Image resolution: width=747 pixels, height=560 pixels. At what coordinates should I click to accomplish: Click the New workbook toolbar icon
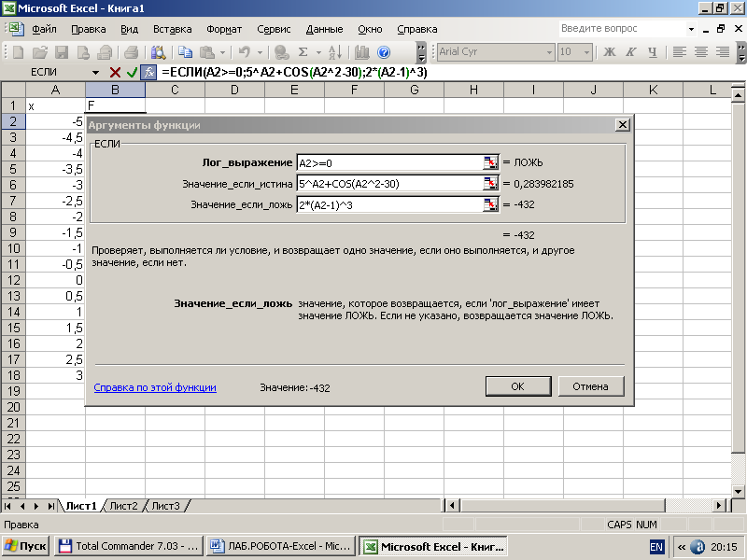pos(18,52)
